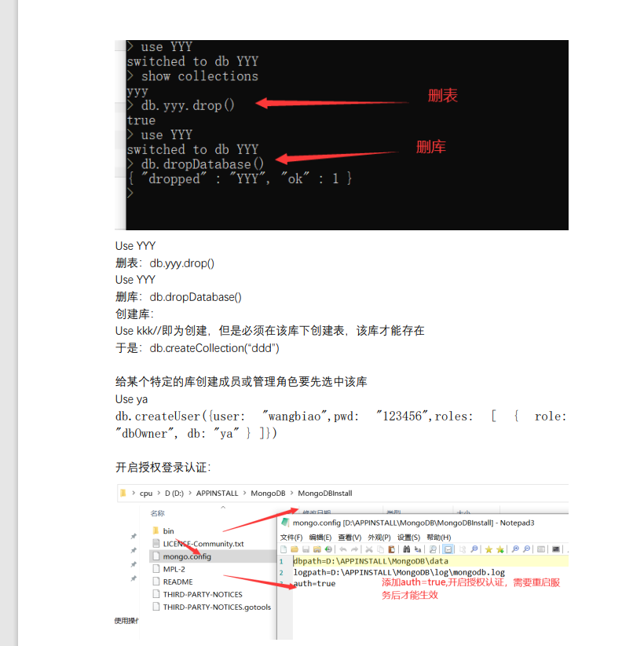Expand the chevron before APPINSTALL breadcrumb

coord(190,493)
